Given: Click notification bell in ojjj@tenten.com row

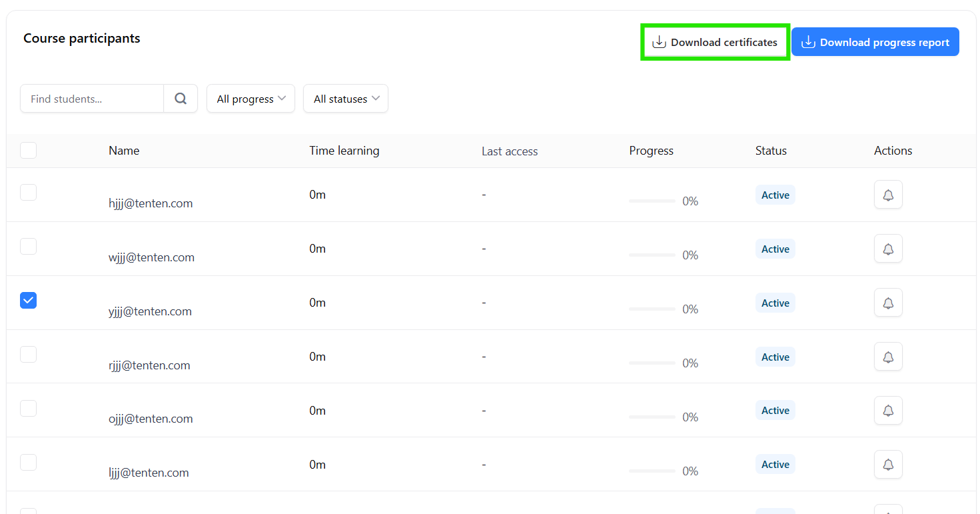Looking at the screenshot, I should pyautogui.click(x=888, y=411).
